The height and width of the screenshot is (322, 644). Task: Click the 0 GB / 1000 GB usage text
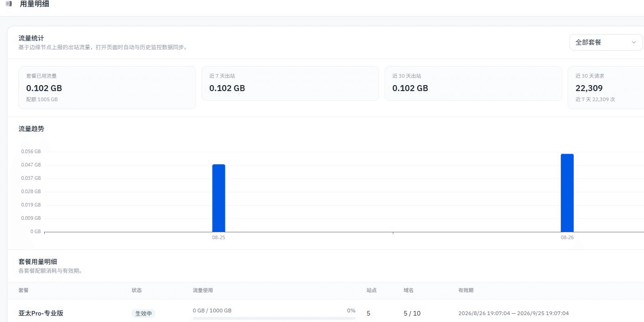[x=212, y=310]
